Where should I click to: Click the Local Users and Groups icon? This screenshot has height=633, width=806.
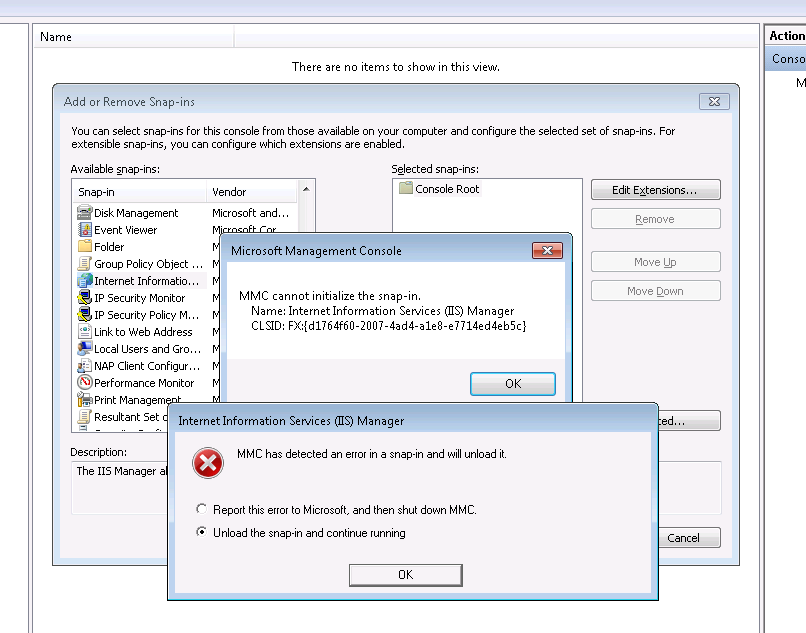click(84, 348)
